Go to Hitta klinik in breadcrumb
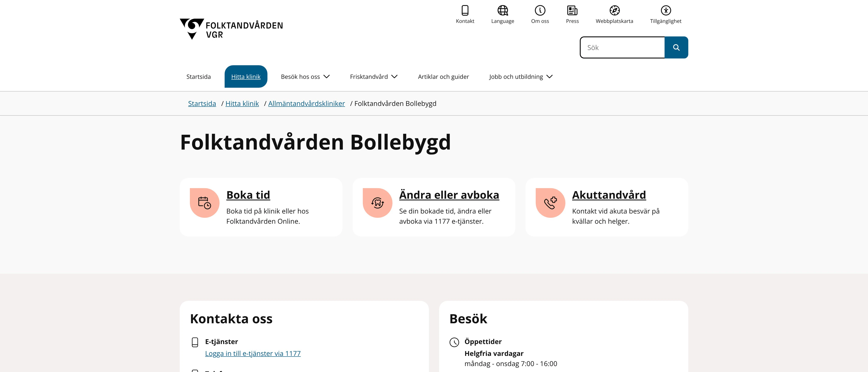 pyautogui.click(x=242, y=103)
